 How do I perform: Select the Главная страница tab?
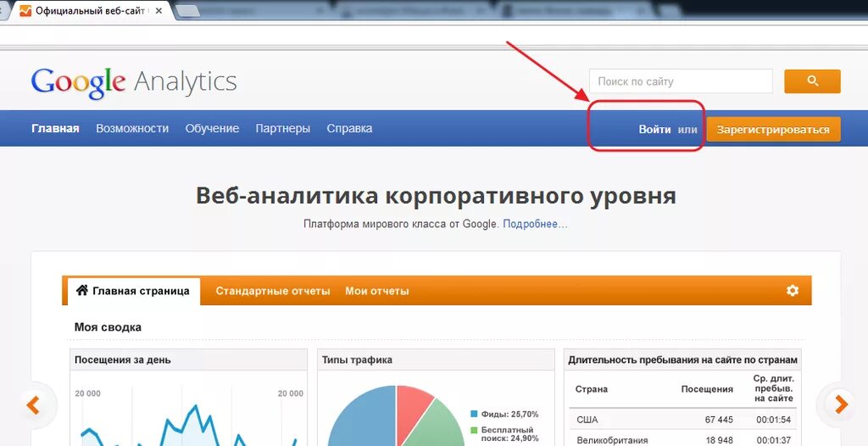coord(133,292)
